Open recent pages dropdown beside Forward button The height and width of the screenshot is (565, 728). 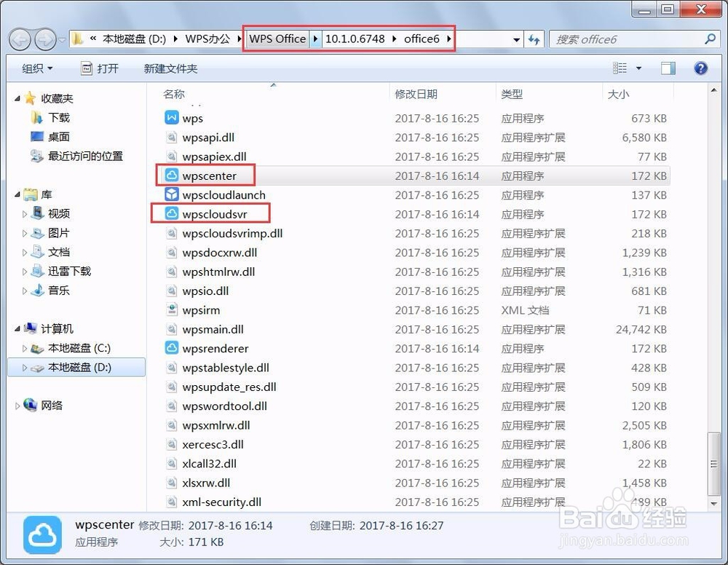pyautogui.click(x=62, y=40)
